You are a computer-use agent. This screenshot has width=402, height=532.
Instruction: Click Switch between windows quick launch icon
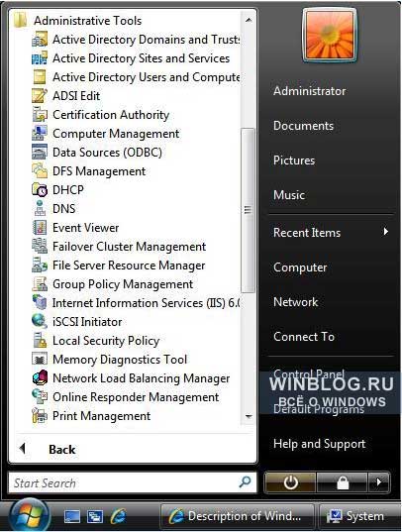point(95,517)
